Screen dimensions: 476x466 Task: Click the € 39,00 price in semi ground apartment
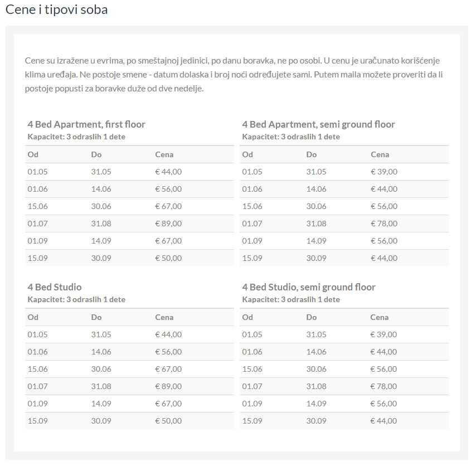[x=384, y=172]
